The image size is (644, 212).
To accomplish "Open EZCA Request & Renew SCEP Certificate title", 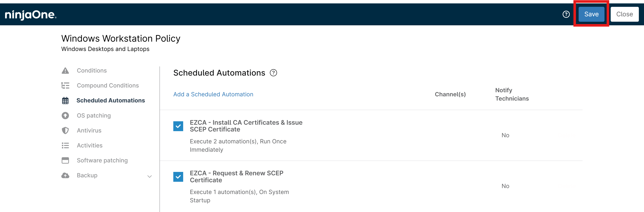I will [x=236, y=177].
